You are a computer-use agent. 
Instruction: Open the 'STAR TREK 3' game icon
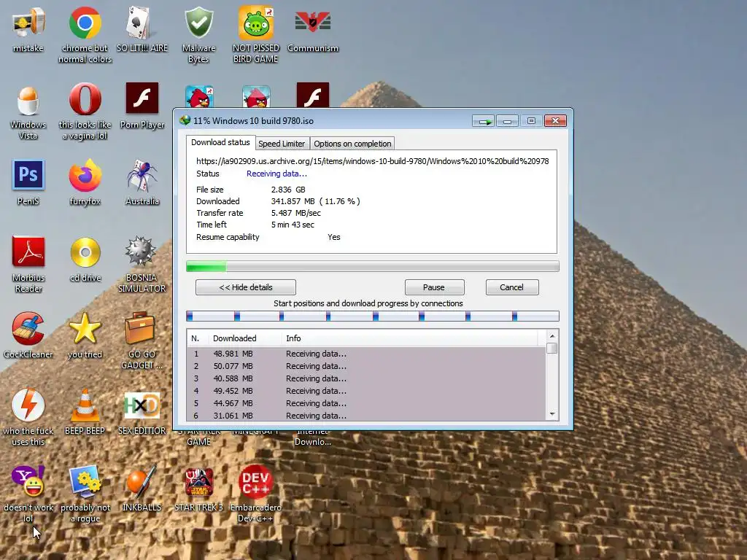[198, 482]
